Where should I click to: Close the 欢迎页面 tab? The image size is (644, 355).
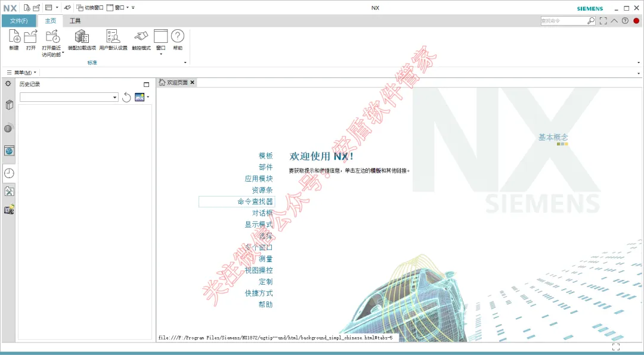click(192, 82)
